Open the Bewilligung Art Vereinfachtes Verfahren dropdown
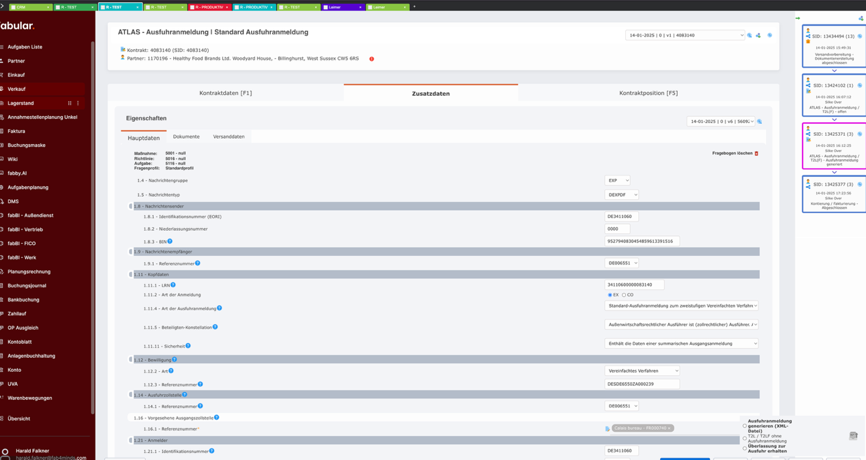Screen dimensions: 866x460 tap(642, 371)
